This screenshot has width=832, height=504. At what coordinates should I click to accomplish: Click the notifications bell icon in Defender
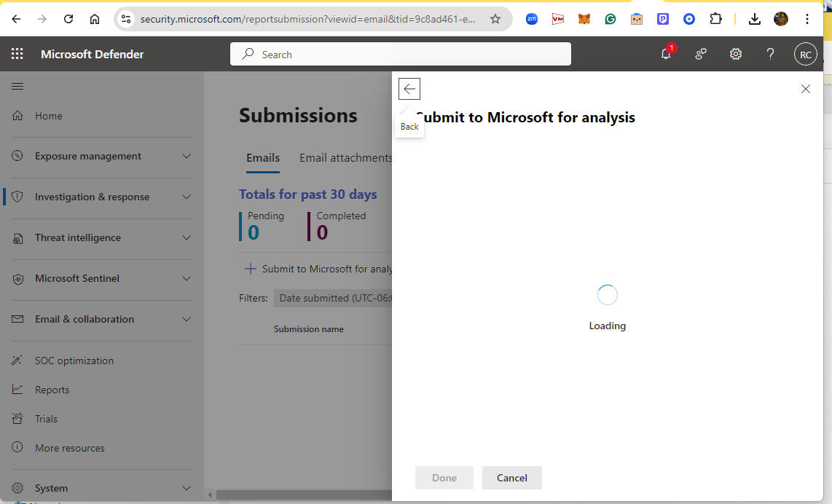666,54
